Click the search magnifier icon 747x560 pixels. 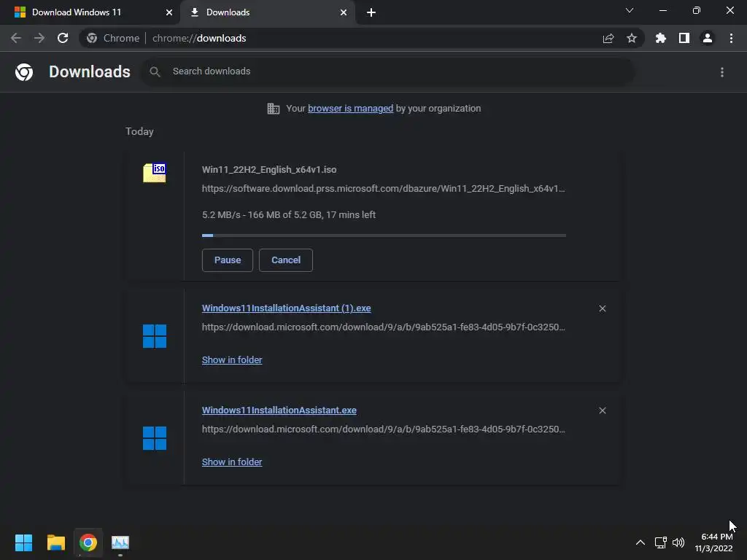pos(155,72)
